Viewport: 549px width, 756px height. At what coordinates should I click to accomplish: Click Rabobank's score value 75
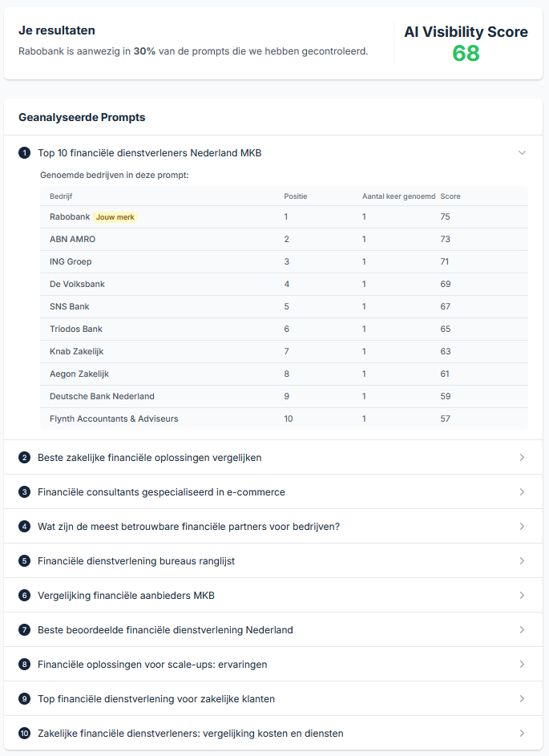tap(445, 217)
